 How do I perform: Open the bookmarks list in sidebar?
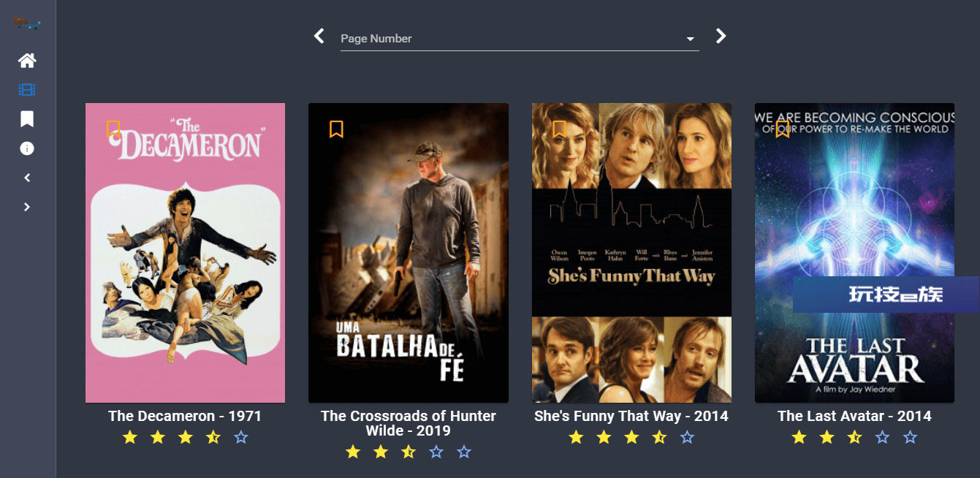pyautogui.click(x=27, y=119)
